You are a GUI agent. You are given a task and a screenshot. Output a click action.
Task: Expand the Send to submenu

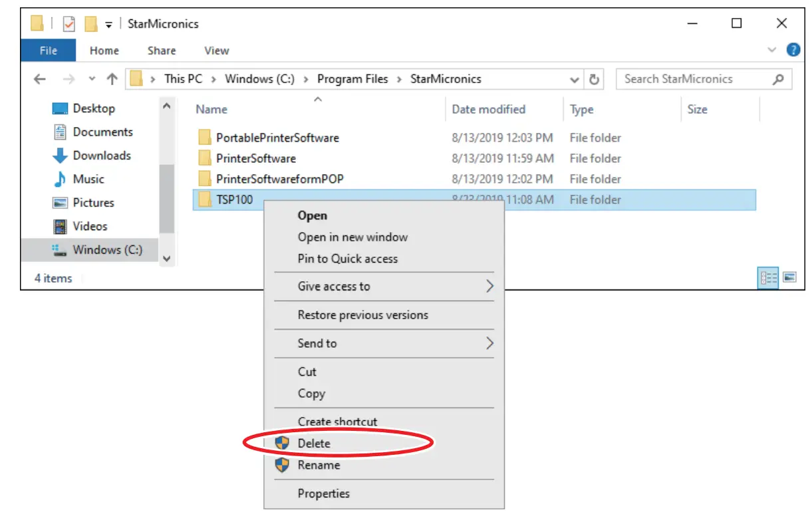pyautogui.click(x=384, y=343)
